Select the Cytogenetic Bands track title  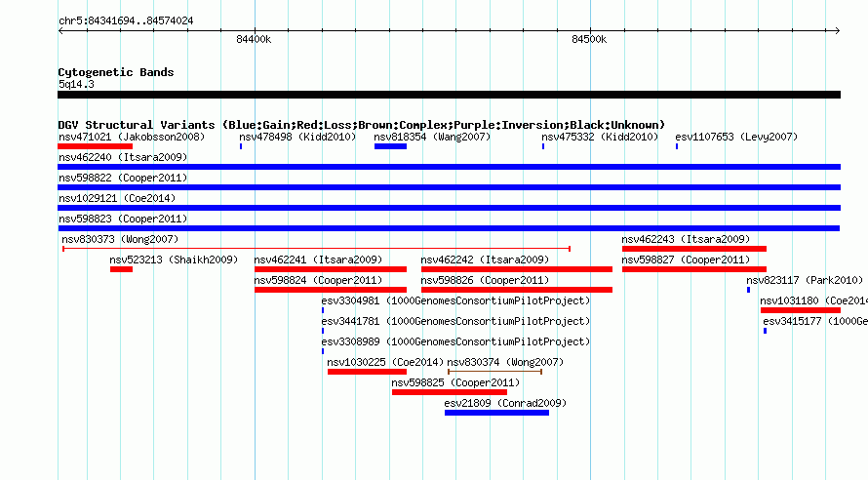[116, 72]
